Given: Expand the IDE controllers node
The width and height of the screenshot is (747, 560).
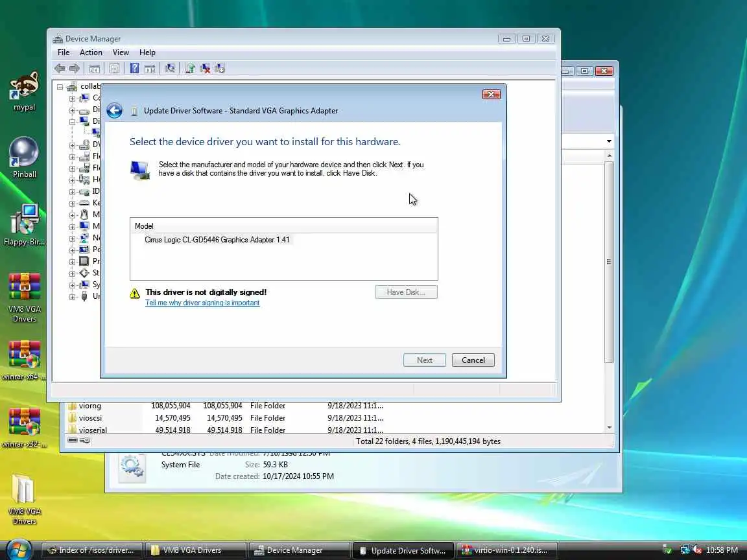Looking at the screenshot, I should coord(73,191).
